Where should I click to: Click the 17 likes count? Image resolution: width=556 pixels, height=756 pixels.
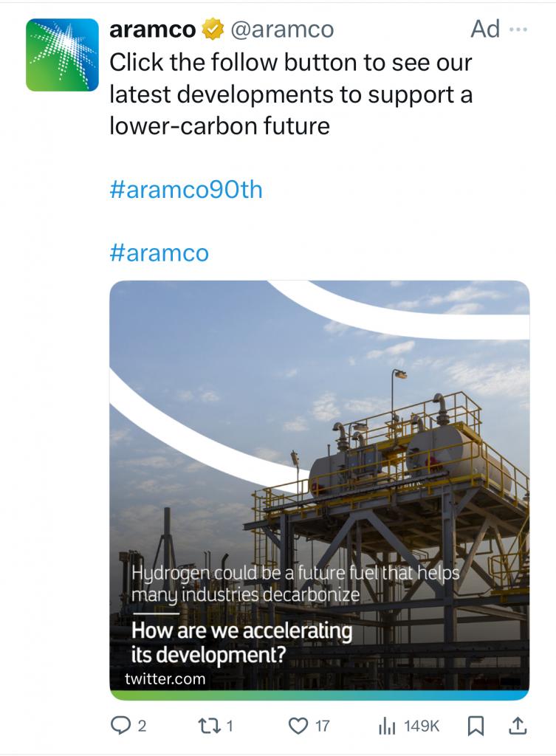pyautogui.click(x=322, y=726)
